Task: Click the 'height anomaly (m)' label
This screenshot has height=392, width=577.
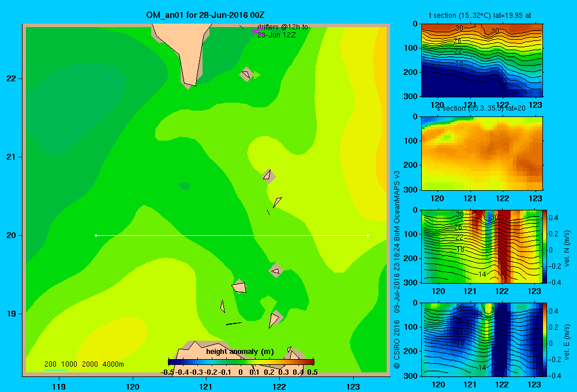Action: pyautogui.click(x=240, y=352)
